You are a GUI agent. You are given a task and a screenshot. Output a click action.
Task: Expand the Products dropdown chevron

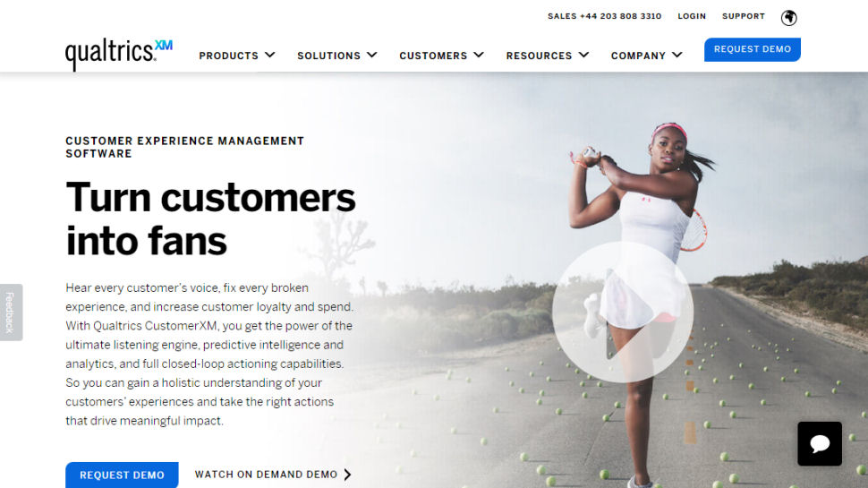click(x=270, y=55)
